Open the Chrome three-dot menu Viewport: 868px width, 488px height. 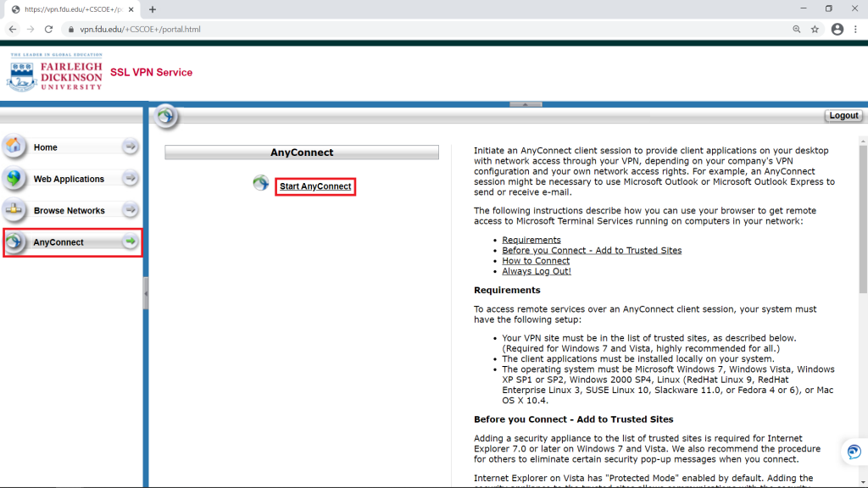coord(856,30)
